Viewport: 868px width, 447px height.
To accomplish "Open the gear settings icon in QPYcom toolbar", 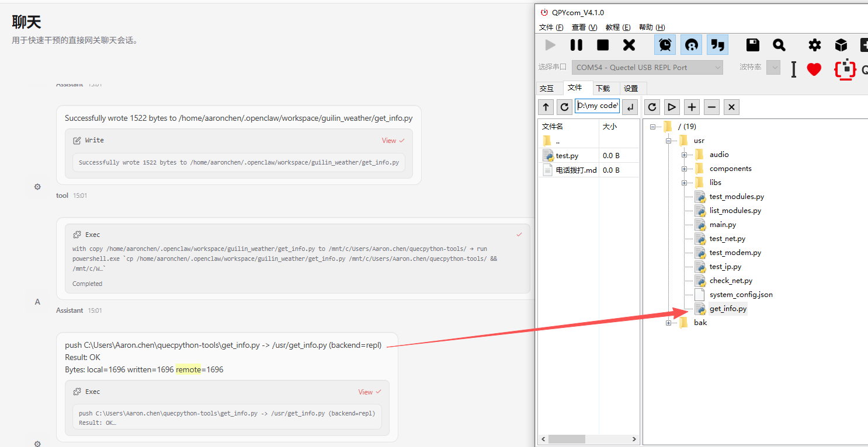I will click(814, 45).
